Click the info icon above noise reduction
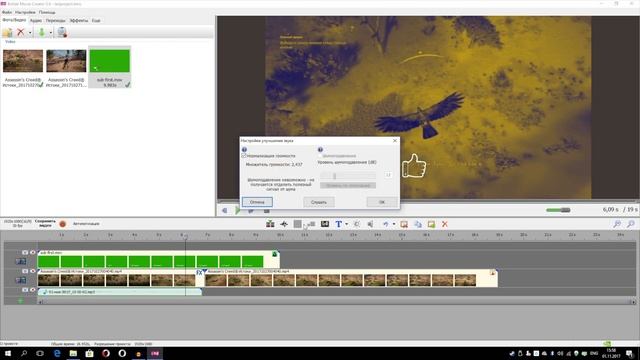The height and width of the screenshot is (360, 640). coord(320,150)
